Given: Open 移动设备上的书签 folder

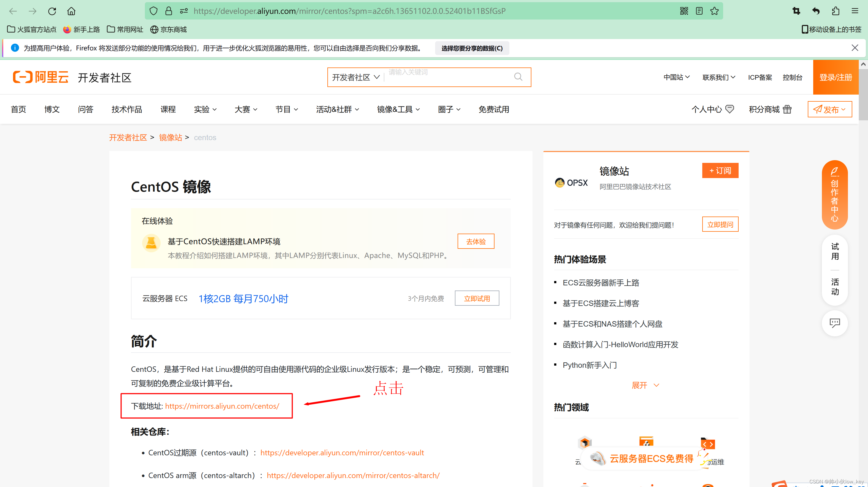Looking at the screenshot, I should pyautogui.click(x=831, y=30).
